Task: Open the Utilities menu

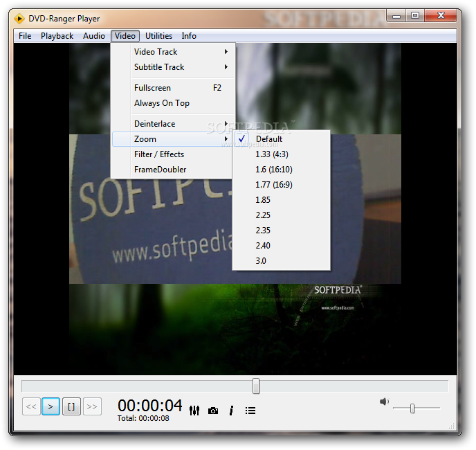Action: tap(158, 36)
